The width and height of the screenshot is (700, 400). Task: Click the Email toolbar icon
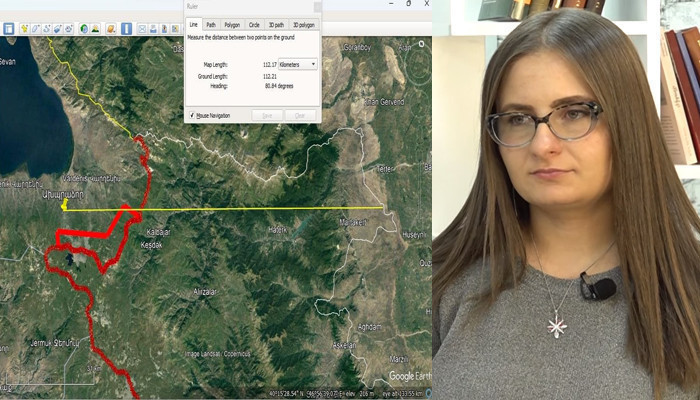point(142,28)
